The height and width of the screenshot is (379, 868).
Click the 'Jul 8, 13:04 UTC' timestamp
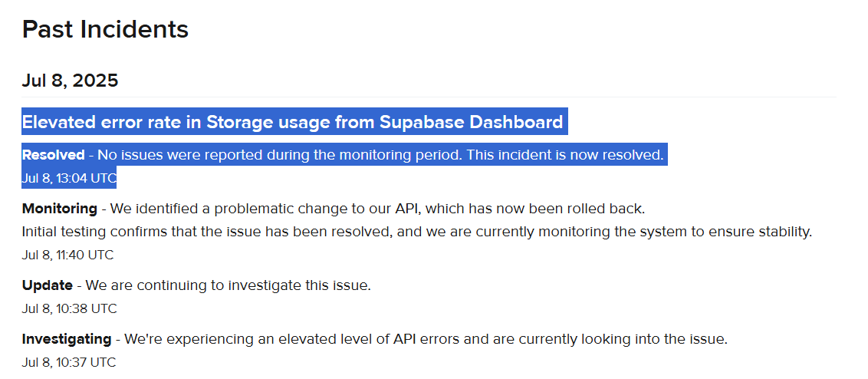[69, 179]
